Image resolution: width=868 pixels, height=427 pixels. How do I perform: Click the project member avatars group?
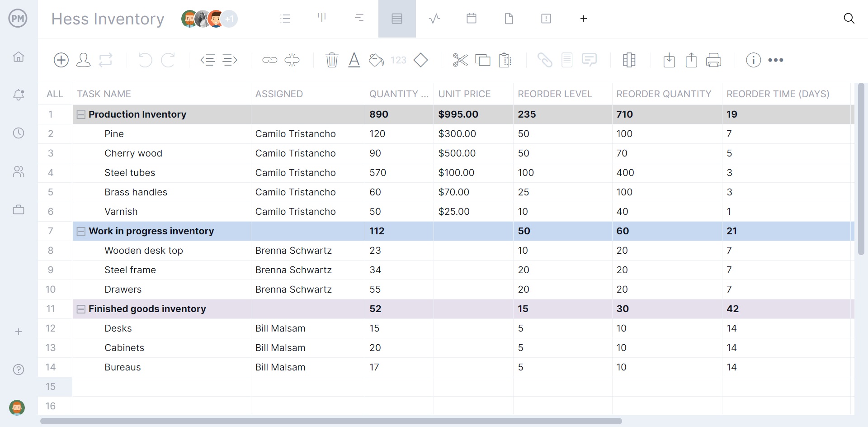[x=209, y=19]
